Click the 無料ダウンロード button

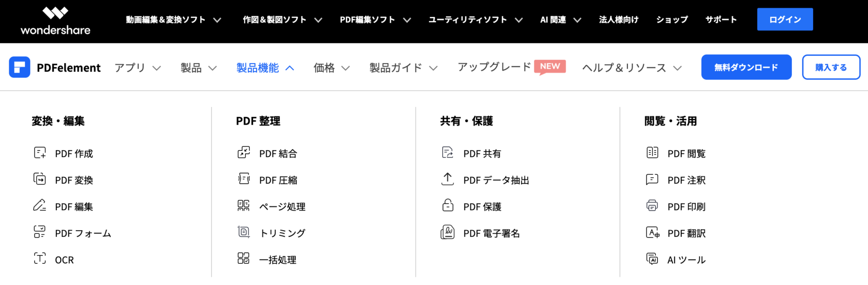click(x=746, y=67)
